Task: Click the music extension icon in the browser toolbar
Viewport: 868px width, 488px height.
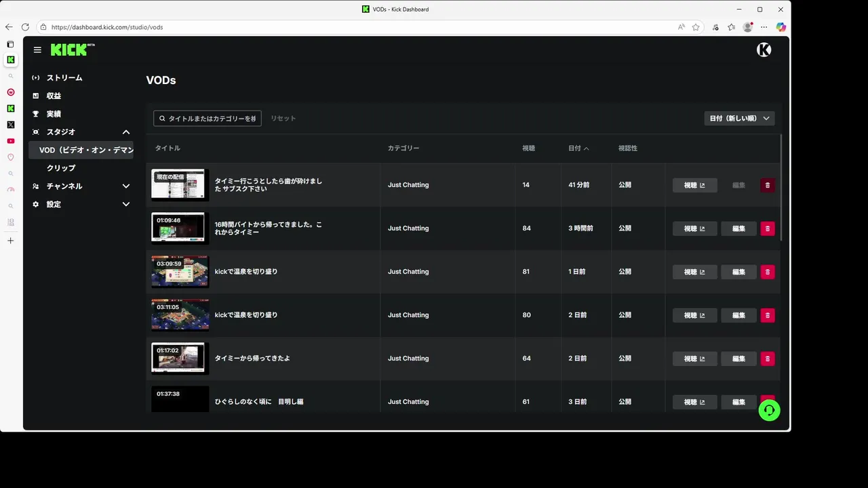Action: (715, 27)
